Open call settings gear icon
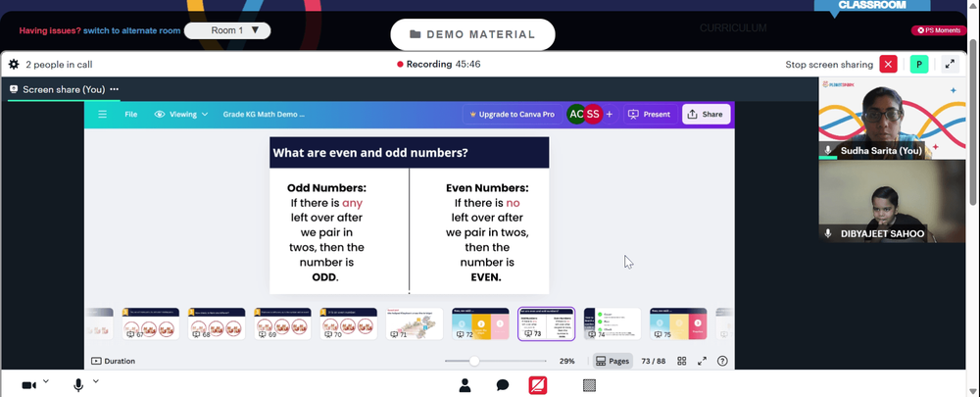The image size is (980, 397). tap(14, 65)
